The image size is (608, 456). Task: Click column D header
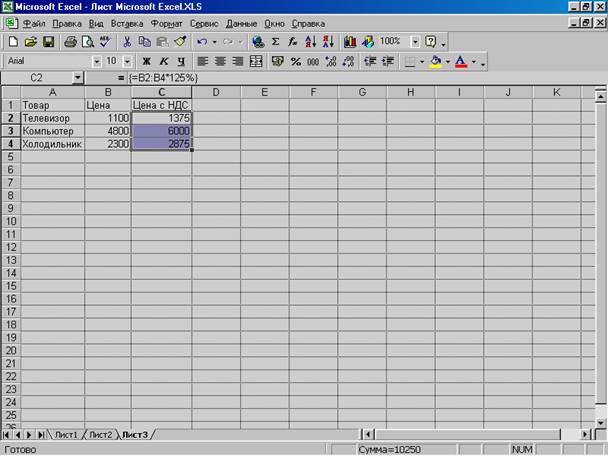[x=211, y=92]
